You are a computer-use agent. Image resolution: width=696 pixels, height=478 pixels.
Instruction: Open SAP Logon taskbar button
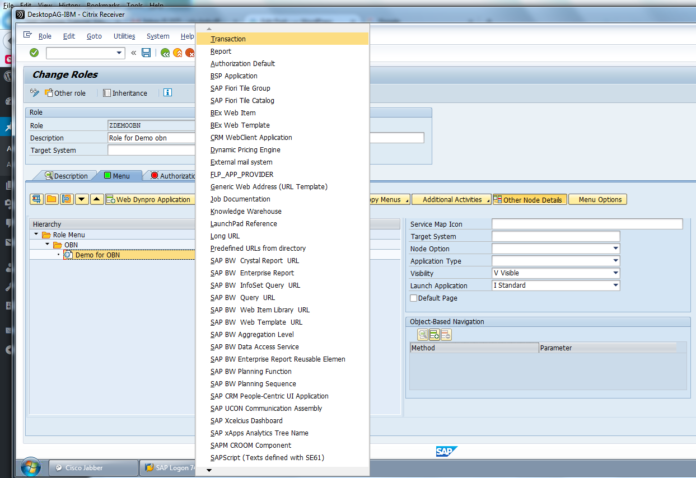168,468
